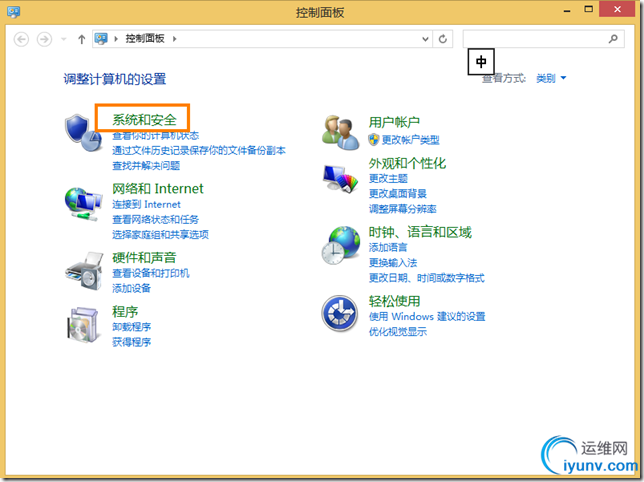Close the Control Panel window

click(617, 9)
